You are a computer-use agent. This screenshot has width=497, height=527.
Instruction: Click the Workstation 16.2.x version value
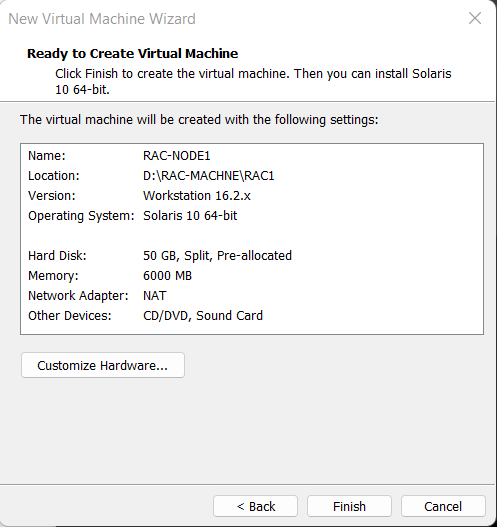(197, 196)
